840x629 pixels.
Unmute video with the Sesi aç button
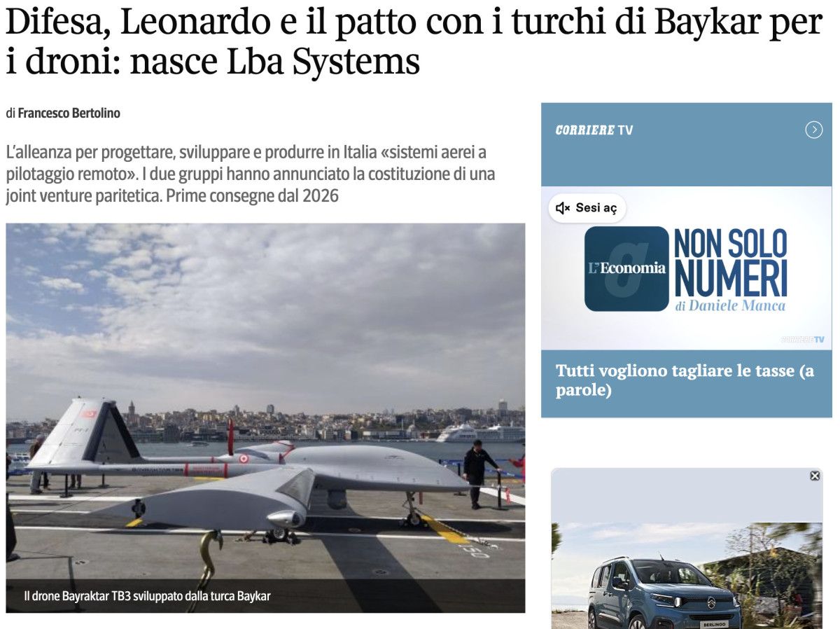587,208
